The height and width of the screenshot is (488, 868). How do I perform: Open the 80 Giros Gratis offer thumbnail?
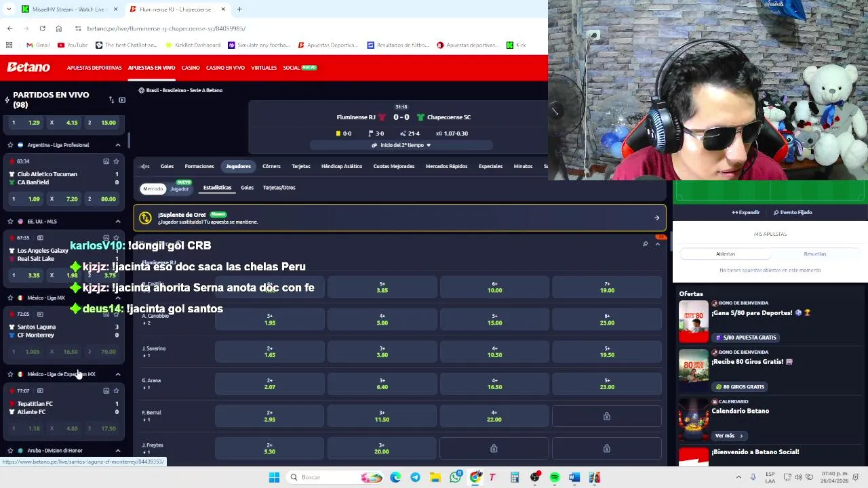point(693,370)
